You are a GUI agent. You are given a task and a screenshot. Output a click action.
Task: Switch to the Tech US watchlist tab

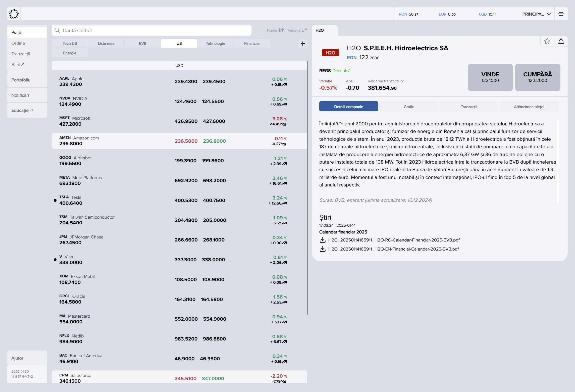click(x=70, y=43)
